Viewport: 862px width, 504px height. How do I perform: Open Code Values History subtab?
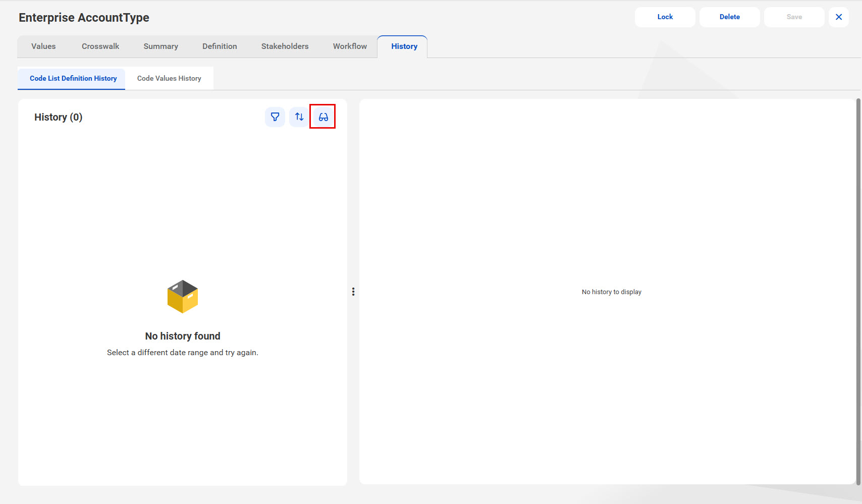[169, 79]
